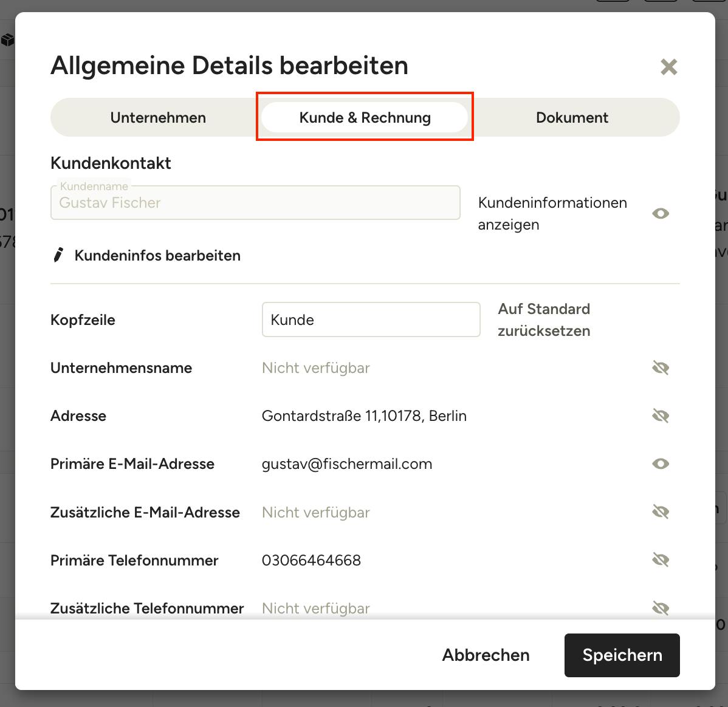728x707 pixels.
Task: Toggle Zusätzliche Telefonnummer visibility icon
Action: pyautogui.click(x=660, y=608)
